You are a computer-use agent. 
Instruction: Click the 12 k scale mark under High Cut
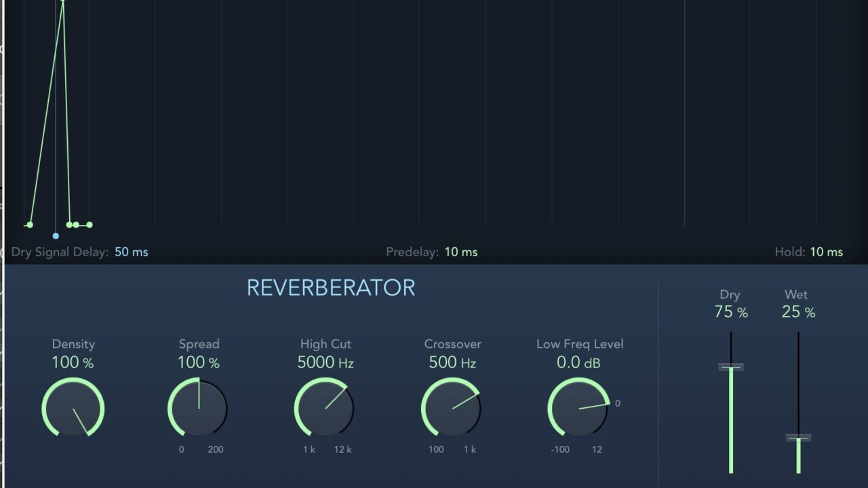(x=343, y=449)
